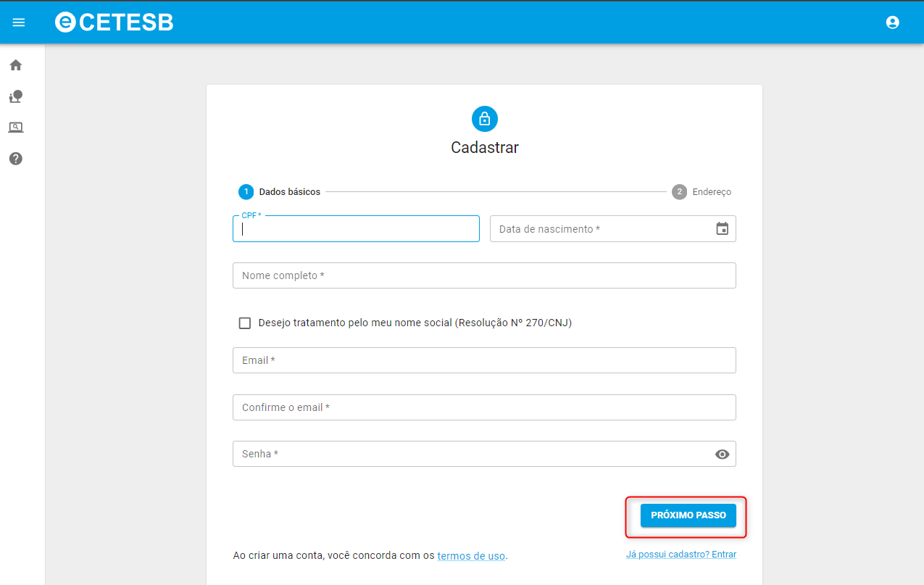Open the calendar picker for birth date
The width and height of the screenshot is (924, 585).
click(x=722, y=229)
